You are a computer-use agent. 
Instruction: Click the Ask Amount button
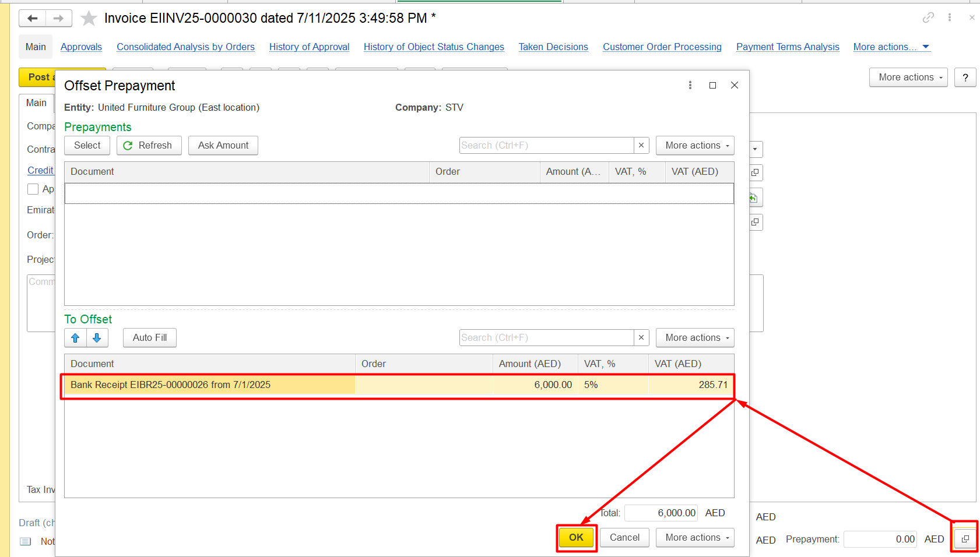tap(223, 145)
